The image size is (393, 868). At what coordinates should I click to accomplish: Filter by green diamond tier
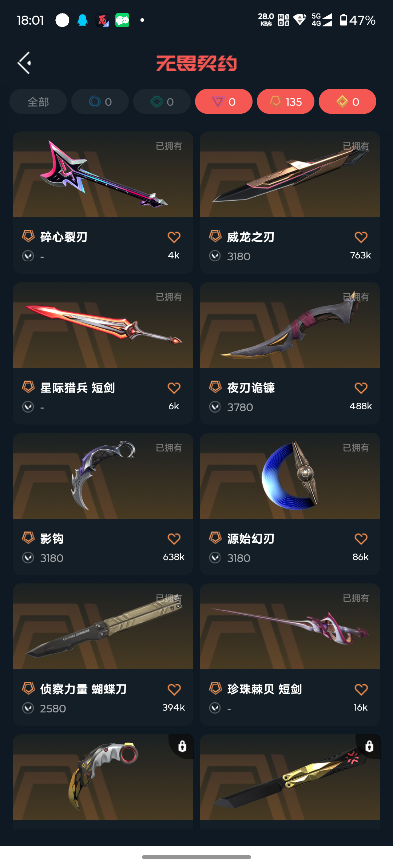(x=162, y=101)
